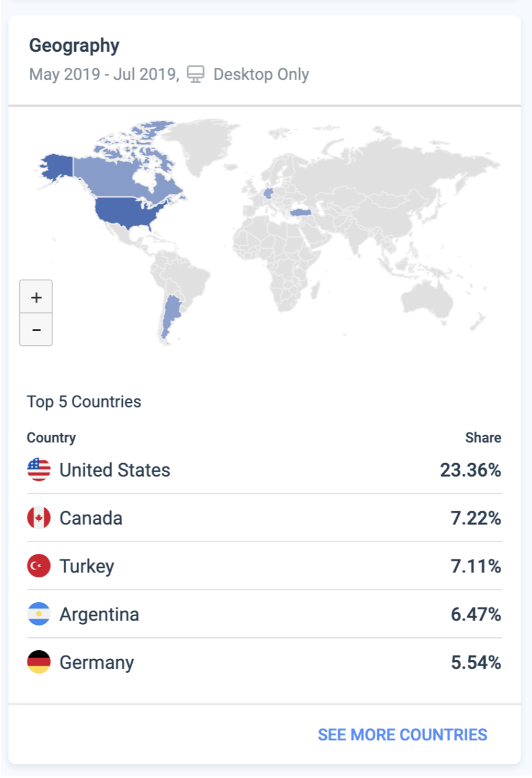The width and height of the screenshot is (532, 778).
Task: Open the SEE MORE COUNTRIES link
Action: [x=402, y=735]
